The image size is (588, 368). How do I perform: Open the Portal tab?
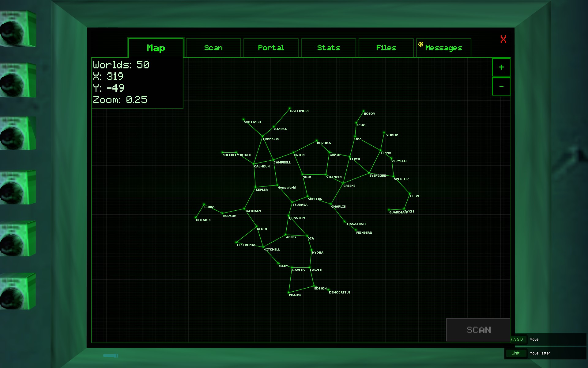click(x=271, y=48)
